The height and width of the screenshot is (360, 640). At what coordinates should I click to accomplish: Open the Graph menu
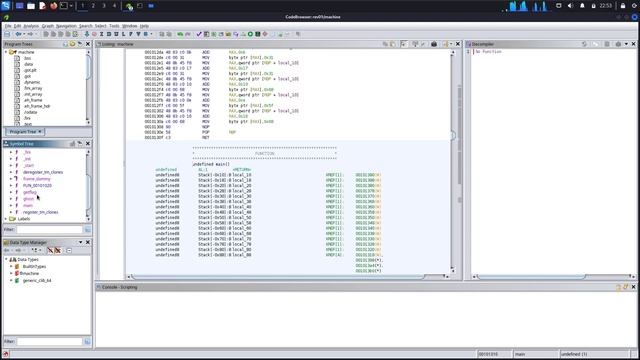pos(47,26)
